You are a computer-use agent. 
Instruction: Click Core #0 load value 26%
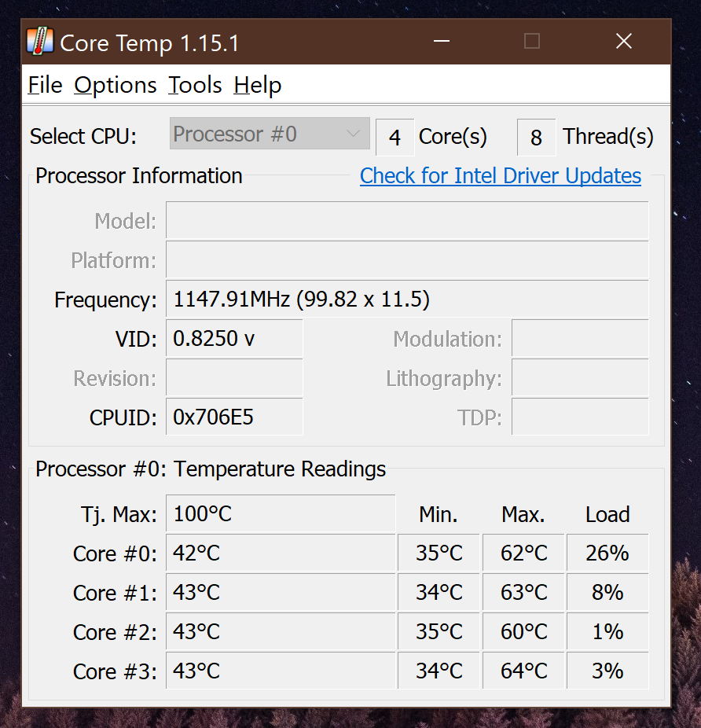[607, 553]
